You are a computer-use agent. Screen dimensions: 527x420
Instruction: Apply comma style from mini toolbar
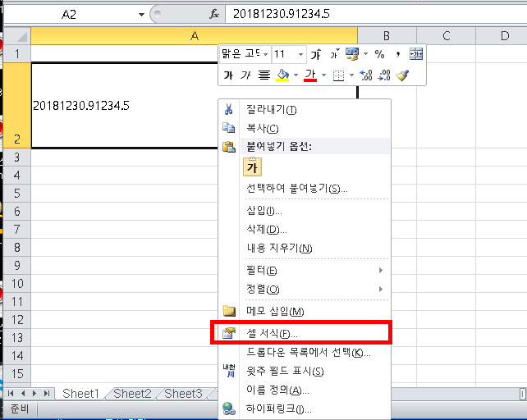coord(398,54)
